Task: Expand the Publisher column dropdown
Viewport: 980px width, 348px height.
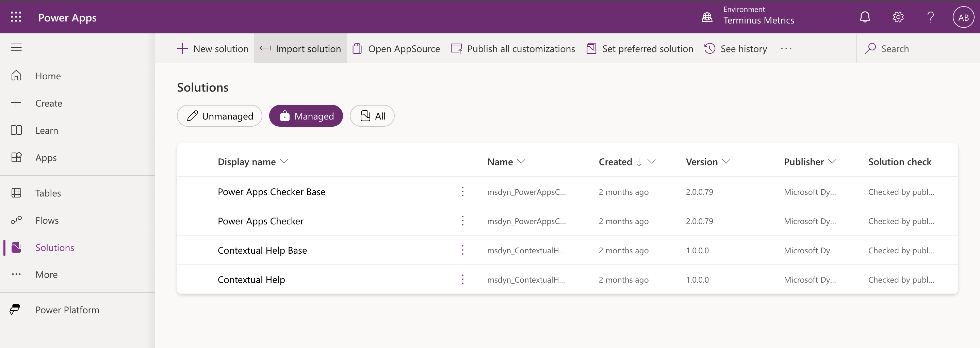Action: (x=832, y=162)
